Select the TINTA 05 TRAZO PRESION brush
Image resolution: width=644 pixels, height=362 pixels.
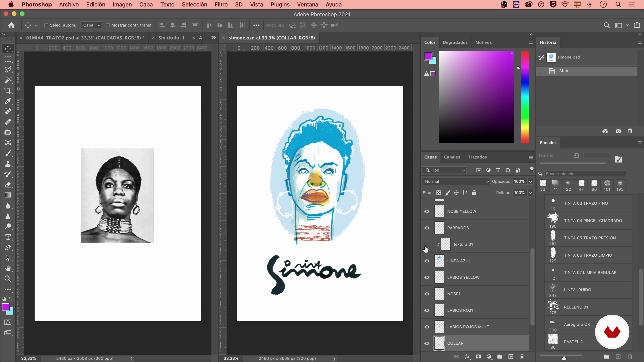588,238
